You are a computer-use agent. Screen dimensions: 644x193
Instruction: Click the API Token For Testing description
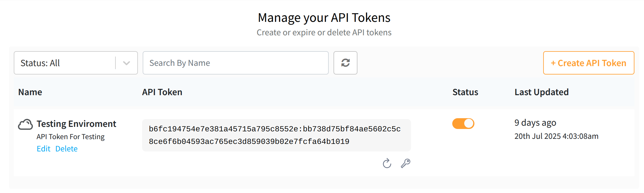71,137
